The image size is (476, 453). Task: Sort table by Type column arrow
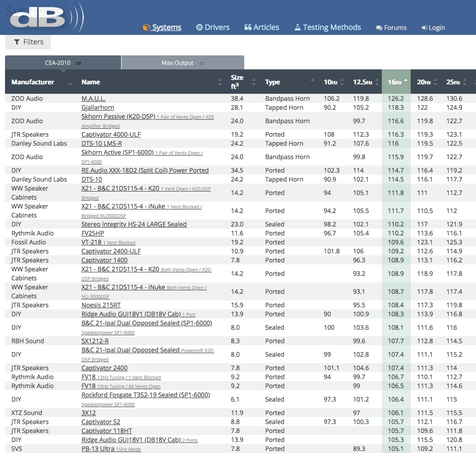[x=313, y=80]
